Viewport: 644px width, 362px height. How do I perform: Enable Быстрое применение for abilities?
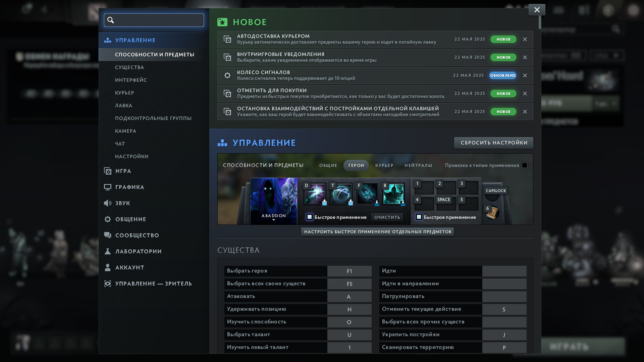tap(310, 217)
